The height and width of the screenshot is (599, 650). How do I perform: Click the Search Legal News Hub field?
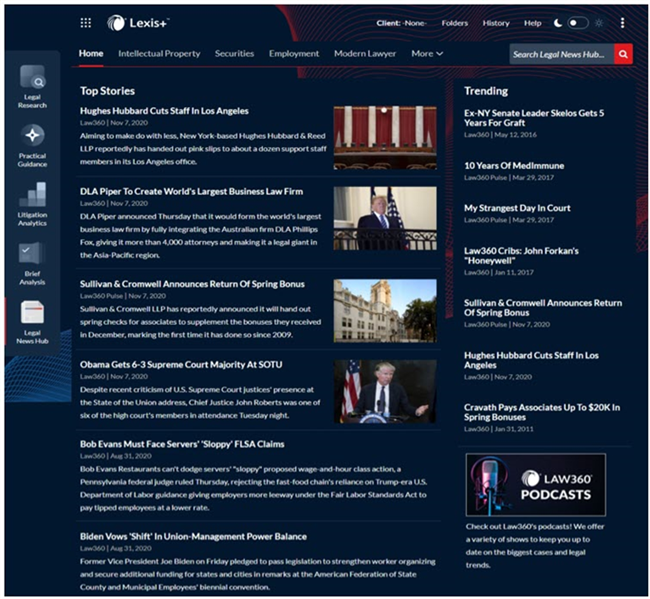tap(561, 54)
